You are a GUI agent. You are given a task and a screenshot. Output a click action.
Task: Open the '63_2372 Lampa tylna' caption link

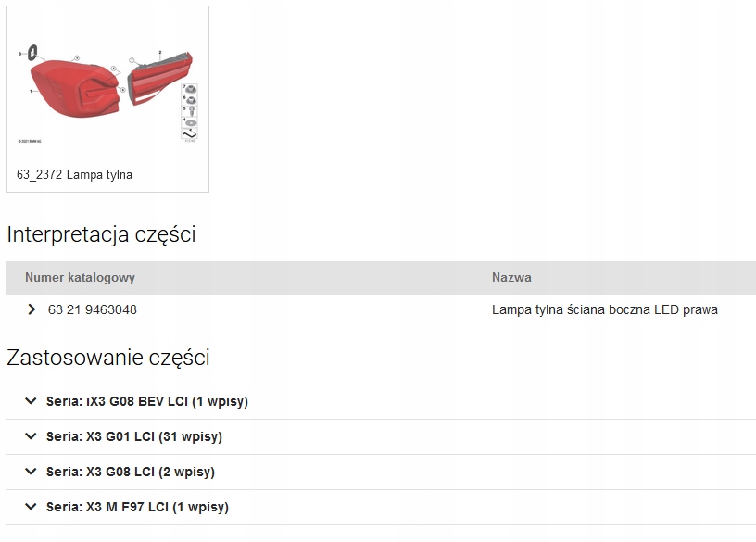pos(74,174)
